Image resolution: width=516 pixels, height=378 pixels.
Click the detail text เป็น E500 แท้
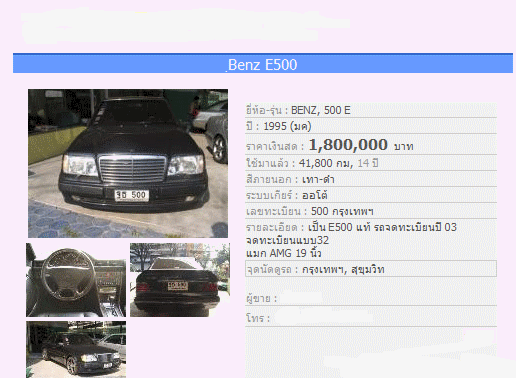(339, 227)
